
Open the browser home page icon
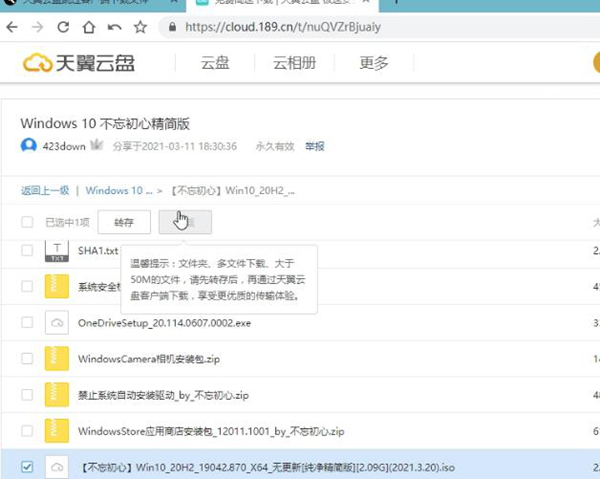coord(89,27)
